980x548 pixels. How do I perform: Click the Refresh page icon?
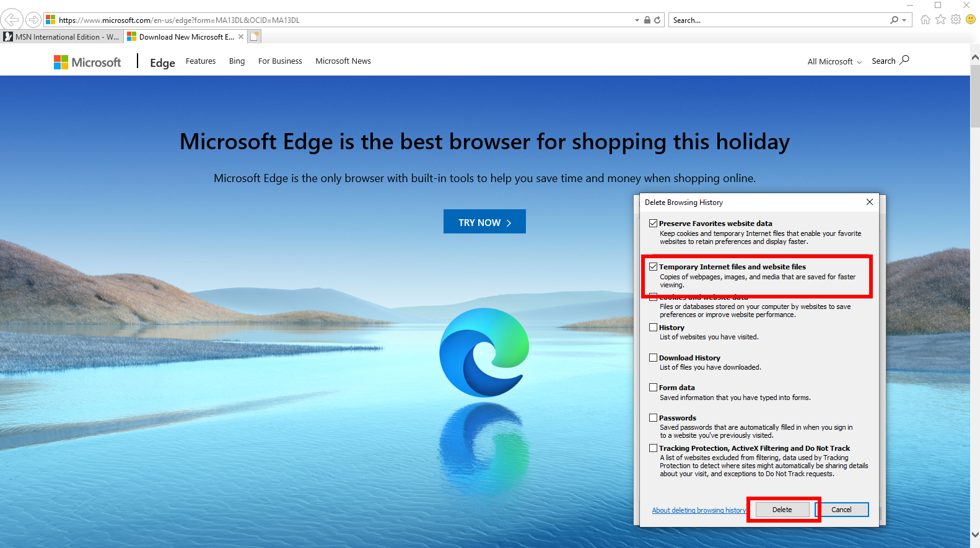point(657,20)
